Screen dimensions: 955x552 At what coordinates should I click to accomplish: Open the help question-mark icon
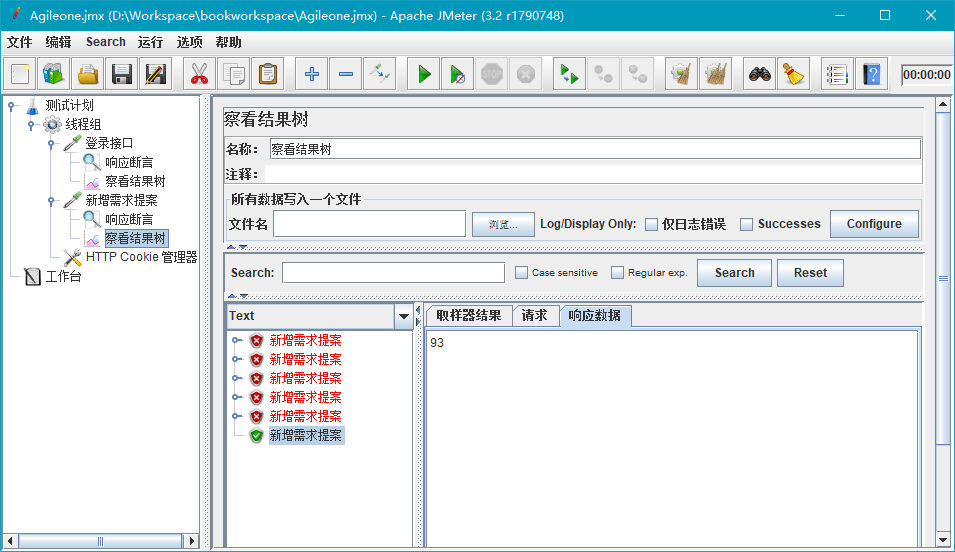[872, 74]
